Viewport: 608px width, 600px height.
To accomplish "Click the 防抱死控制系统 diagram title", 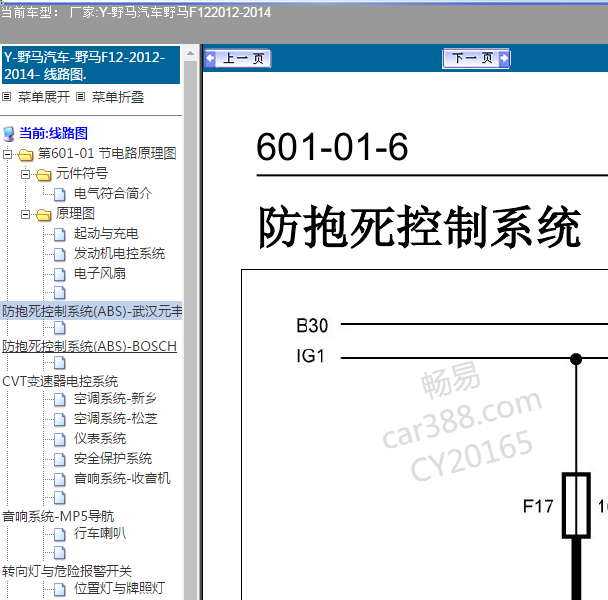I will pos(420,227).
